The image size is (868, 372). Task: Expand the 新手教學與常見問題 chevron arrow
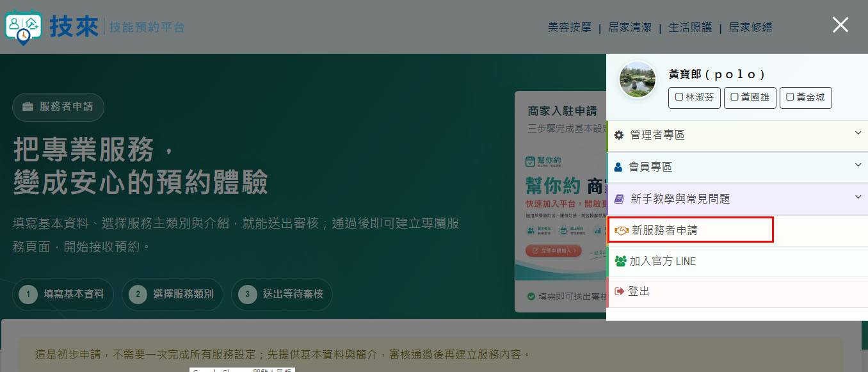(x=858, y=197)
